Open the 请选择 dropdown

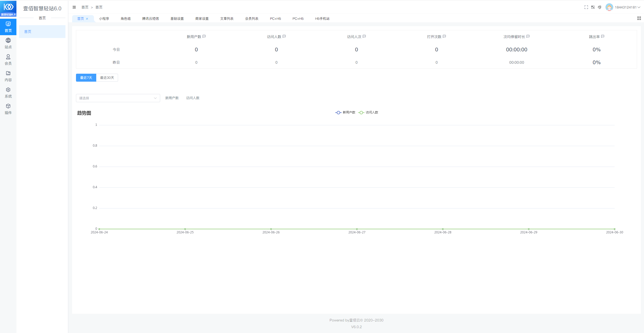(118, 98)
